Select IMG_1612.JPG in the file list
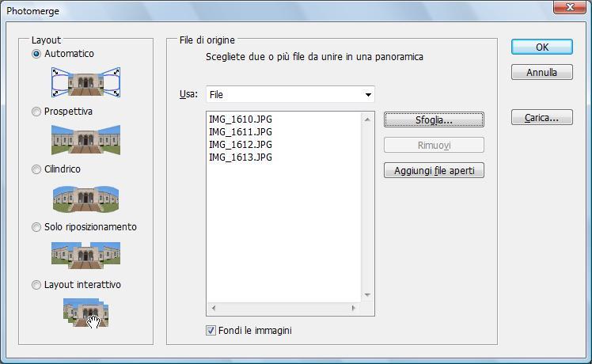This screenshot has height=364, width=592. click(x=240, y=145)
